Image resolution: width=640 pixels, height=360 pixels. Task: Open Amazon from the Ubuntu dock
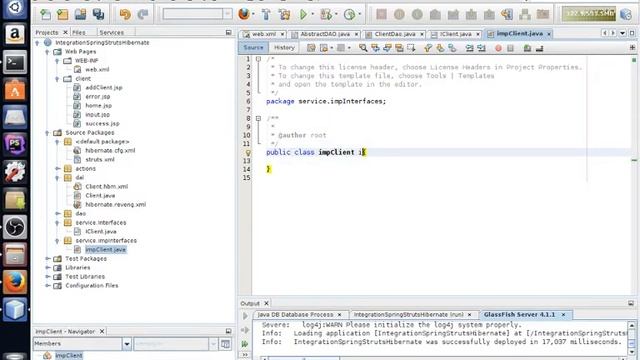15,34
